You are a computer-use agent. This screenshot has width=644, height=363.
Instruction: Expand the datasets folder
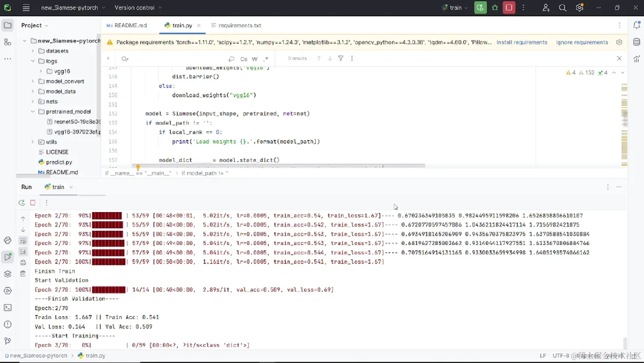tap(33, 51)
